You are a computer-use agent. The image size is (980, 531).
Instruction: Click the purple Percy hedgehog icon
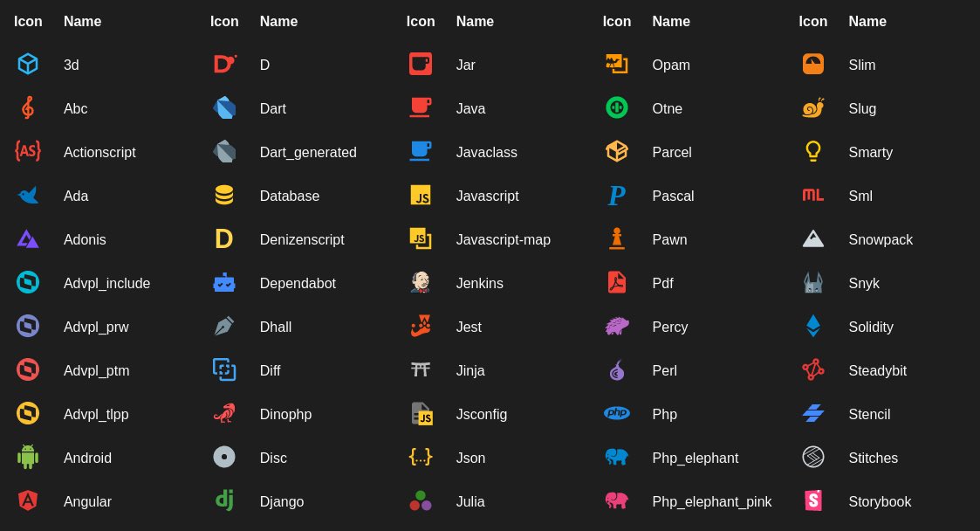click(x=617, y=326)
